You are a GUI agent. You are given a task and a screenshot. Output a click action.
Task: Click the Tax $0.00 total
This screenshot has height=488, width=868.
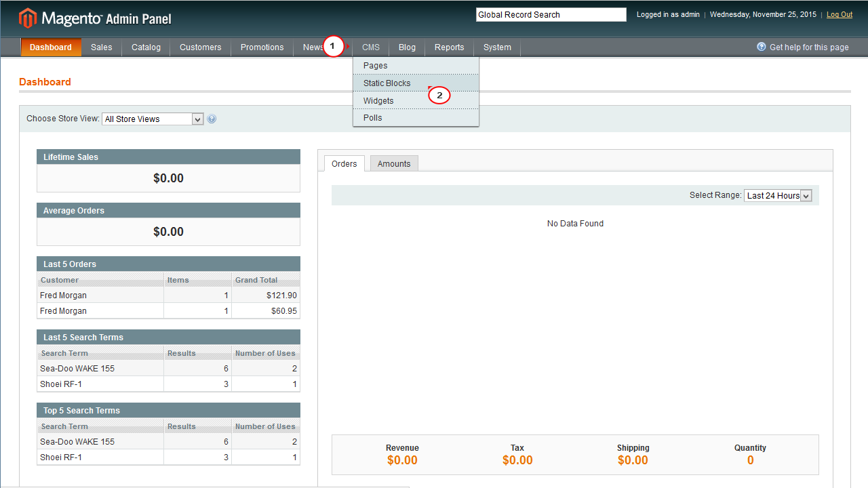point(517,460)
